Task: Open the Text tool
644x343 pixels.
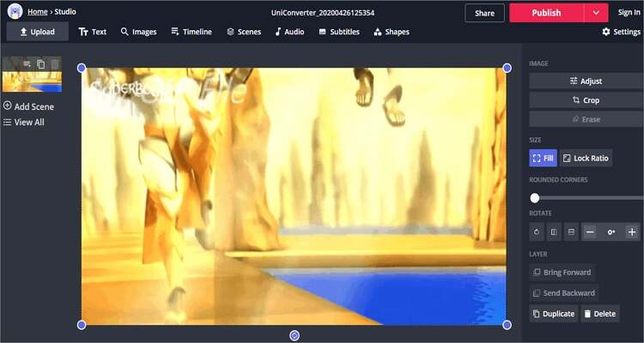Action: 93,32
